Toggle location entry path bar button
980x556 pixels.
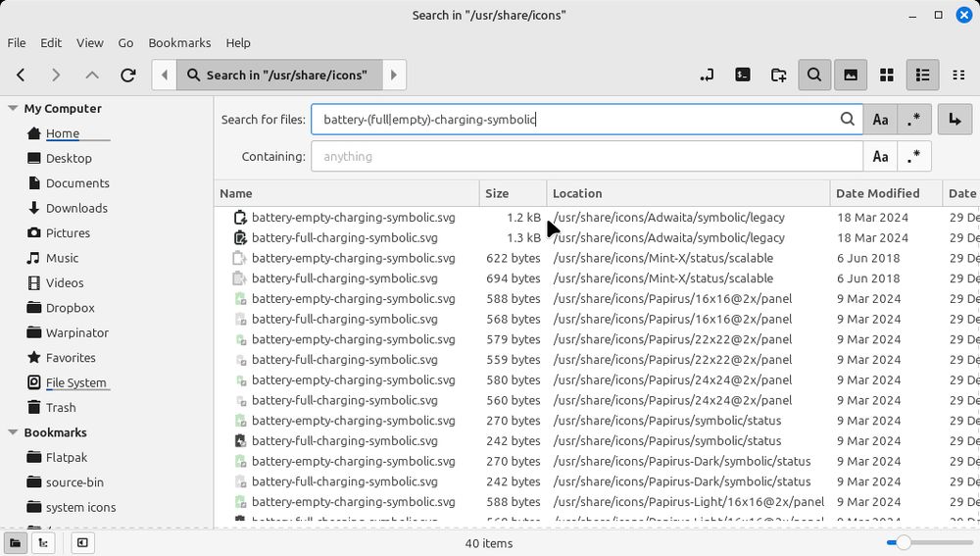707,76
